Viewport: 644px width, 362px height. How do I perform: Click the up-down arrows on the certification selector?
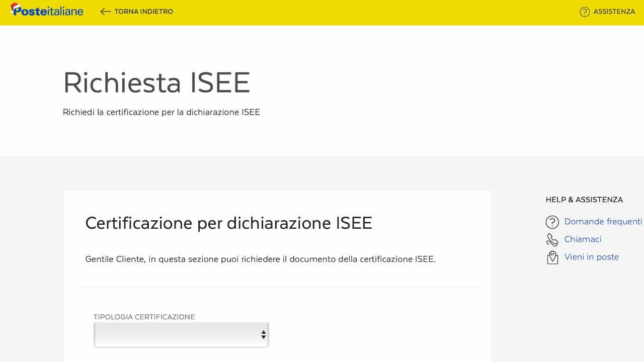pos(263,334)
